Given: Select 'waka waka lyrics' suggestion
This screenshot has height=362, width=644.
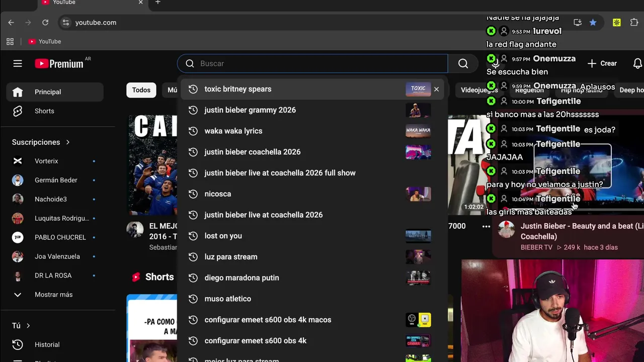Looking at the screenshot, I should click(312, 131).
